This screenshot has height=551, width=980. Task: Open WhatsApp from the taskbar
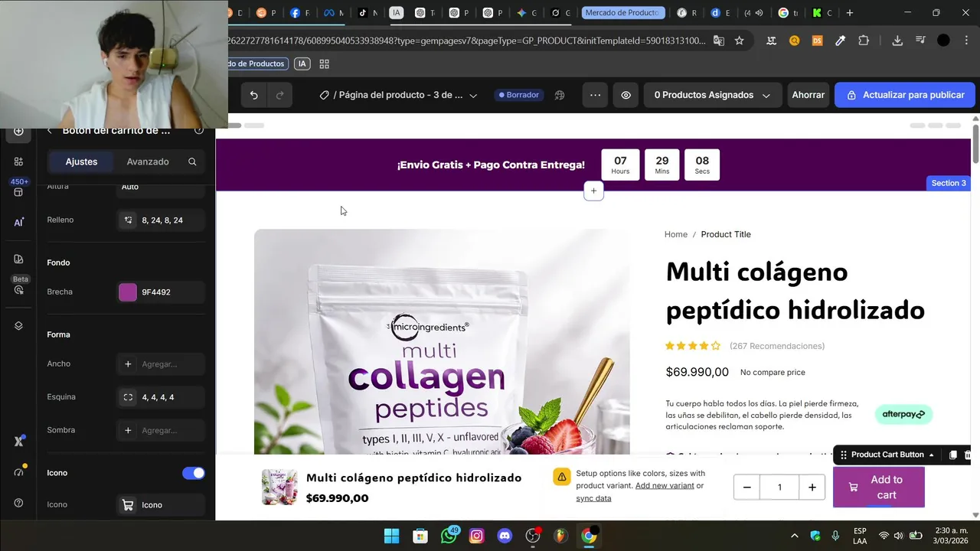pyautogui.click(x=449, y=536)
